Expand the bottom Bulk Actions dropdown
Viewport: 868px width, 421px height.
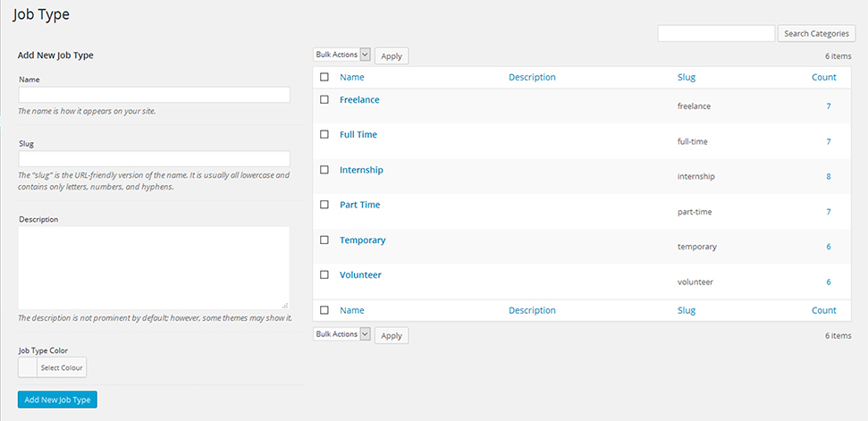coord(342,334)
